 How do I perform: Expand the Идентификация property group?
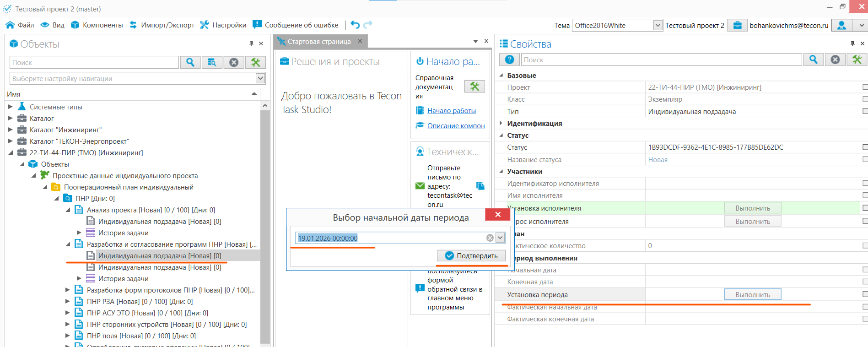coord(501,123)
